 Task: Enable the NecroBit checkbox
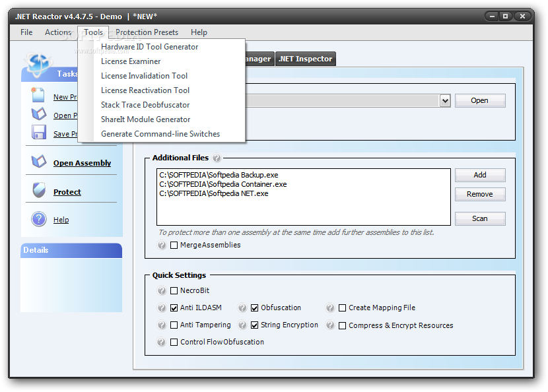pos(174,290)
